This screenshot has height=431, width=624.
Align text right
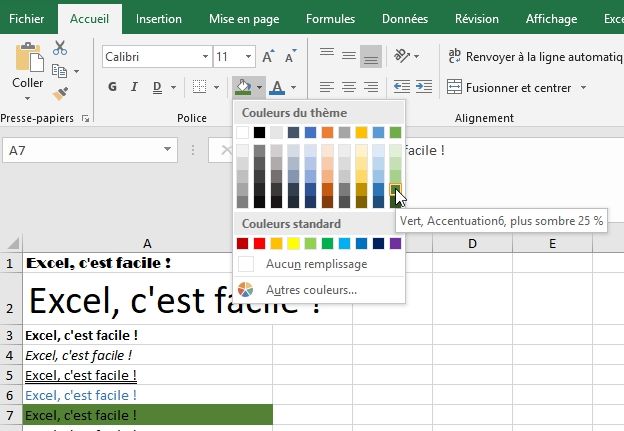point(371,87)
